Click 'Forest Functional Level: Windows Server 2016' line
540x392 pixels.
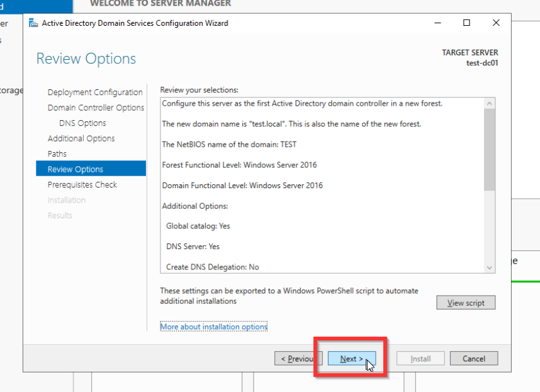[239, 165]
